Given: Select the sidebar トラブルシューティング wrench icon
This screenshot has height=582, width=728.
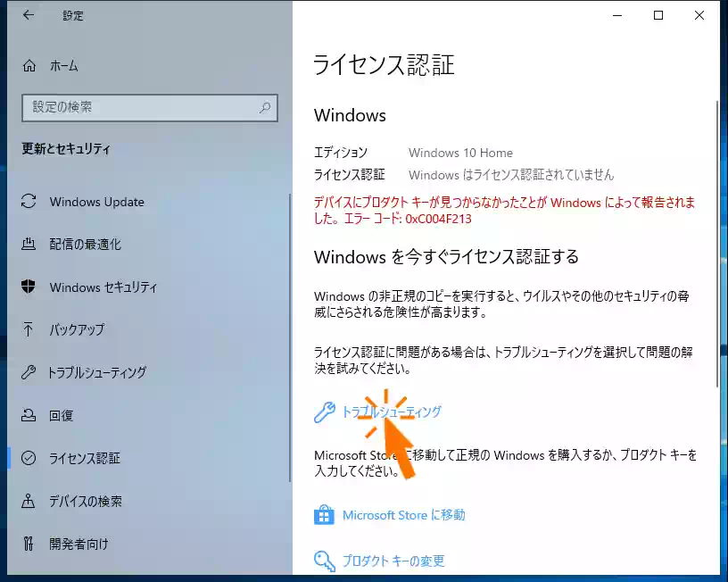Looking at the screenshot, I should click(x=29, y=372).
